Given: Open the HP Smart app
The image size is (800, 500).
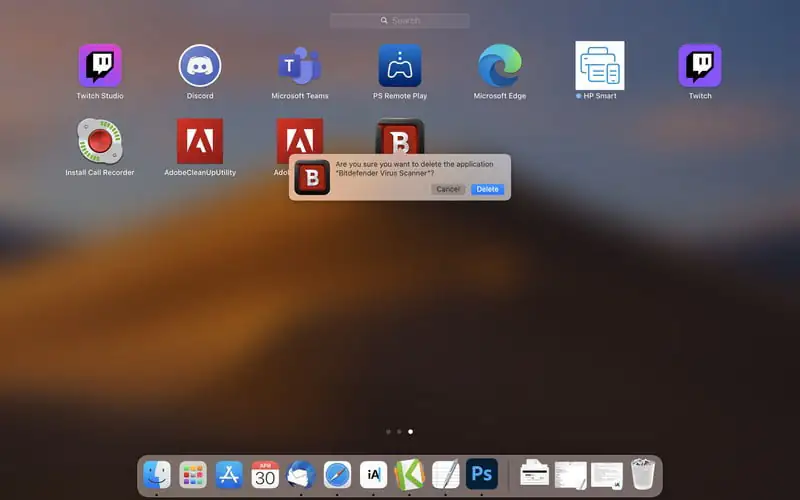Looking at the screenshot, I should click(600, 65).
